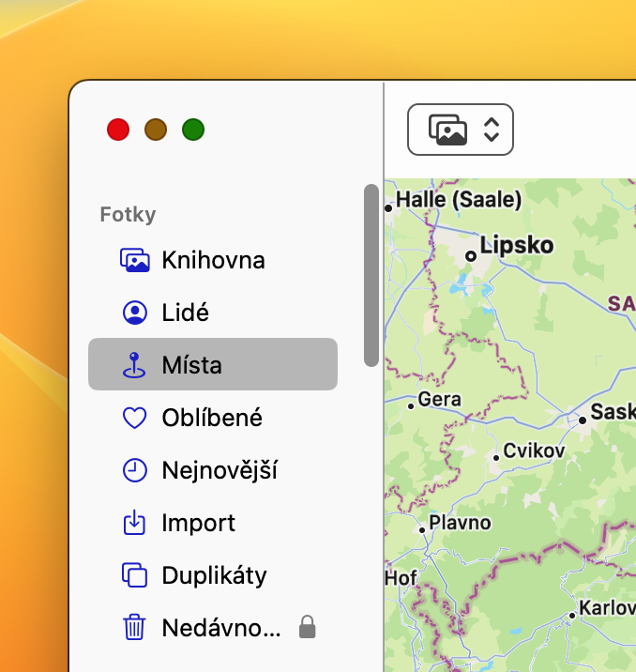Click the Lidé person icon

[134, 313]
